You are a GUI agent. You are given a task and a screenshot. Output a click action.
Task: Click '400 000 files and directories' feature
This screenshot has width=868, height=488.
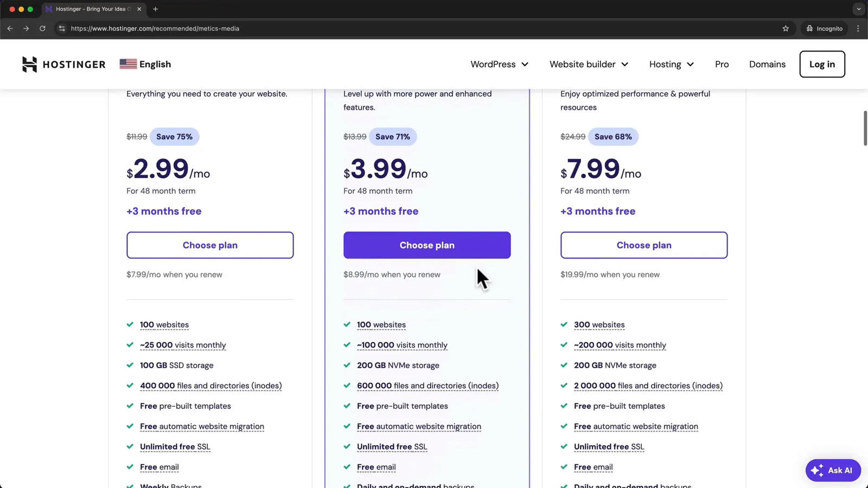[210, 386]
